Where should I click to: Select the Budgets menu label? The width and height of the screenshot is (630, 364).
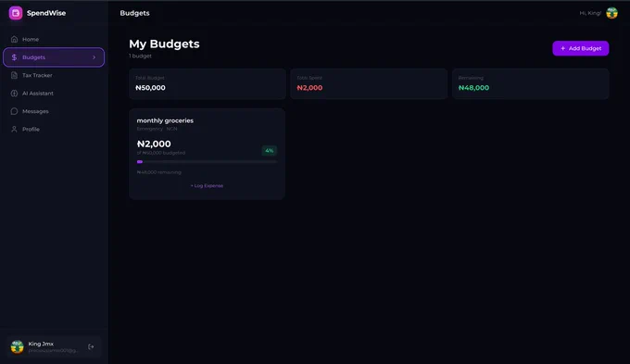[x=33, y=57]
